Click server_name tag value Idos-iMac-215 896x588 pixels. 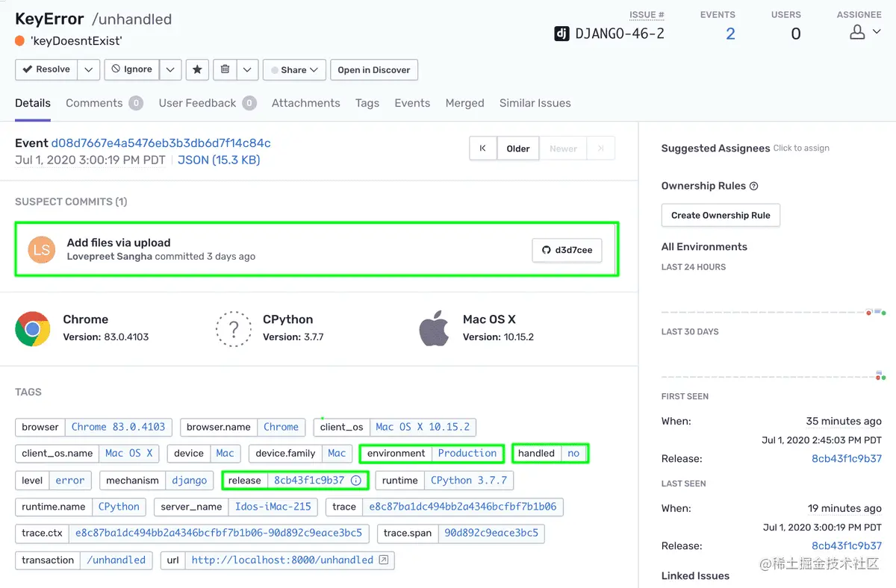273,507
